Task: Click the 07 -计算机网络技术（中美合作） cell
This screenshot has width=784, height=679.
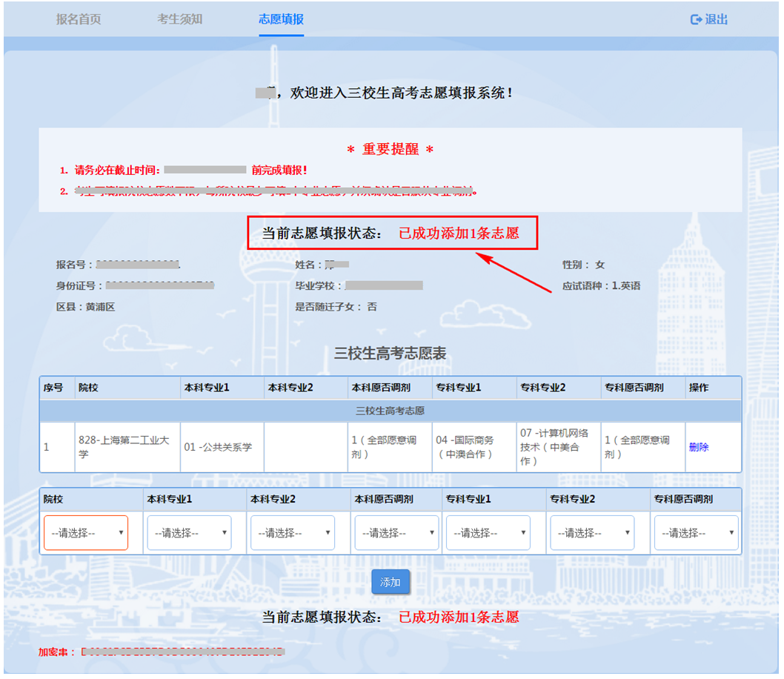Action: 559,447
